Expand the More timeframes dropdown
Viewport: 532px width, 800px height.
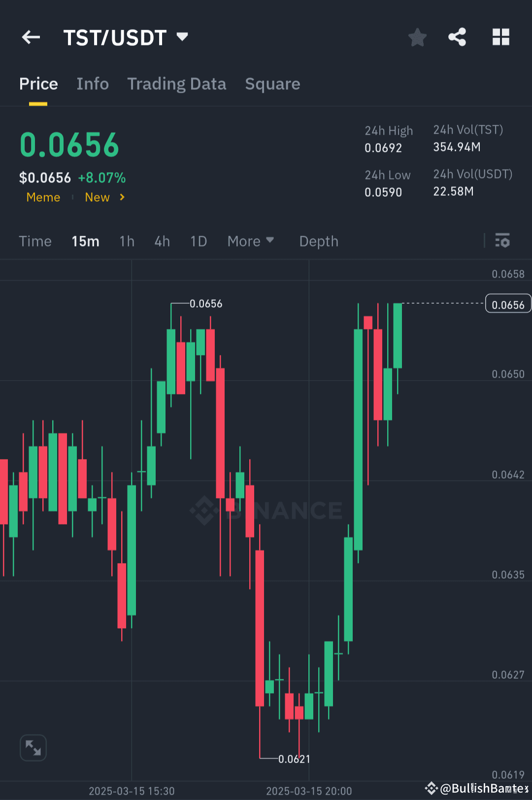coord(251,241)
